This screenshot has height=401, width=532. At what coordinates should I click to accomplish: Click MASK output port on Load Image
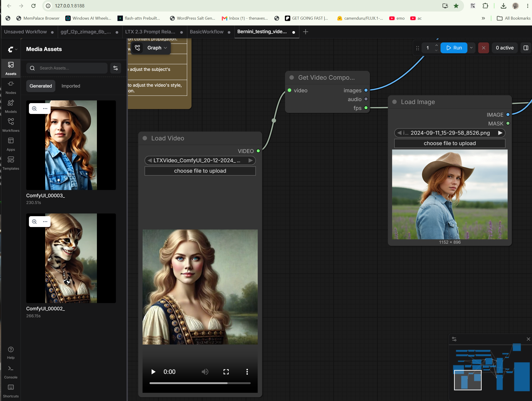508,123
